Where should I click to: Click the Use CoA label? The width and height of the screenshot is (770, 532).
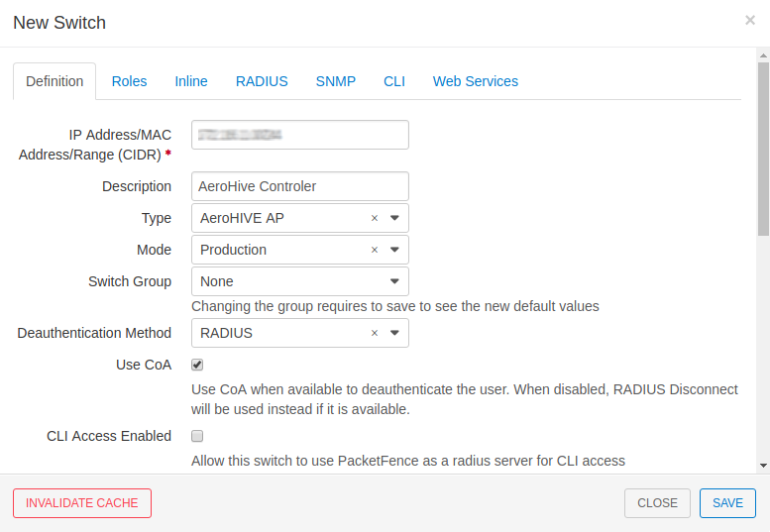tap(144, 365)
